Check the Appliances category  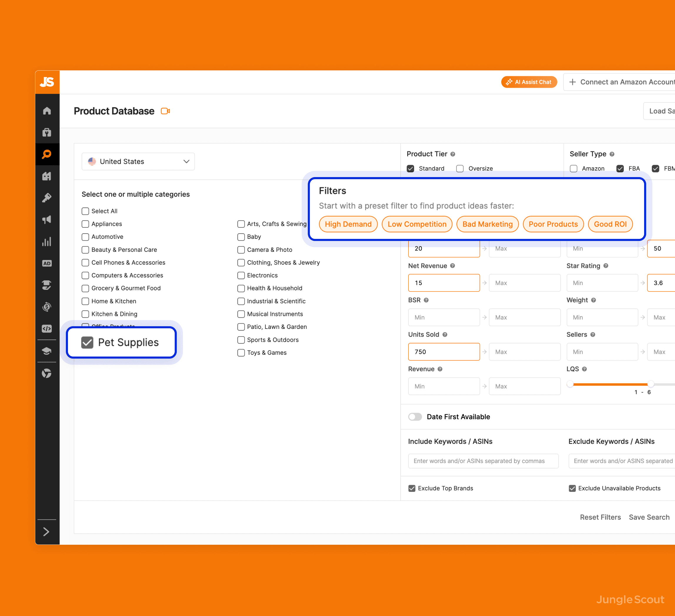coord(85,224)
